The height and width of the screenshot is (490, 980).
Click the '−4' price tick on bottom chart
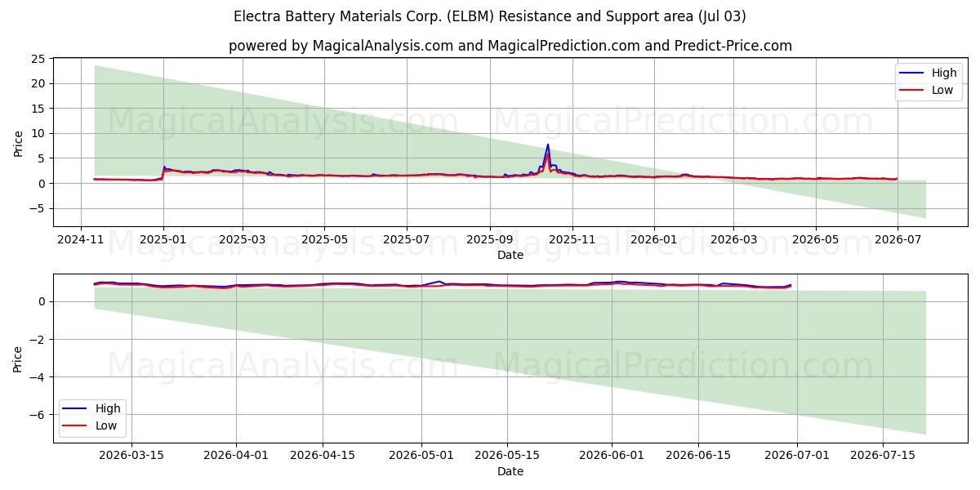[x=38, y=376]
